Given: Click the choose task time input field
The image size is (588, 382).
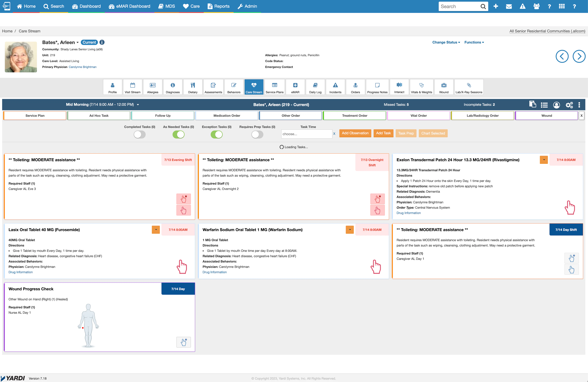Looking at the screenshot, I should click(306, 134).
